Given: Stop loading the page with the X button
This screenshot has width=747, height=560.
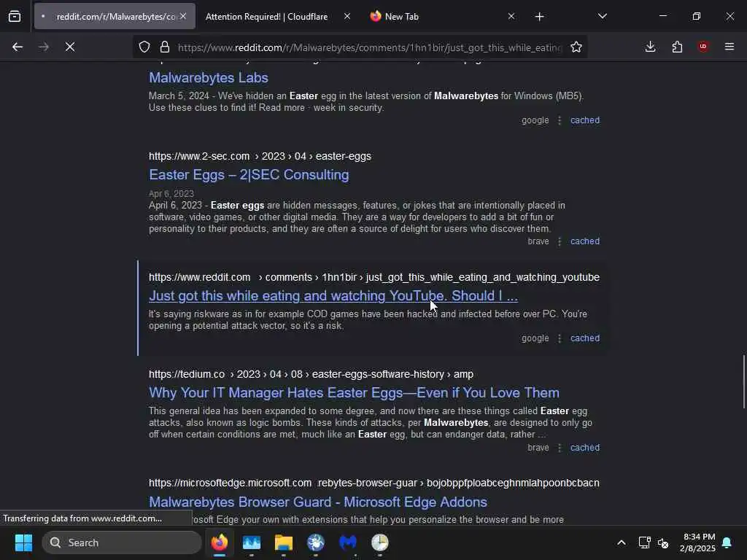Looking at the screenshot, I should [70, 47].
